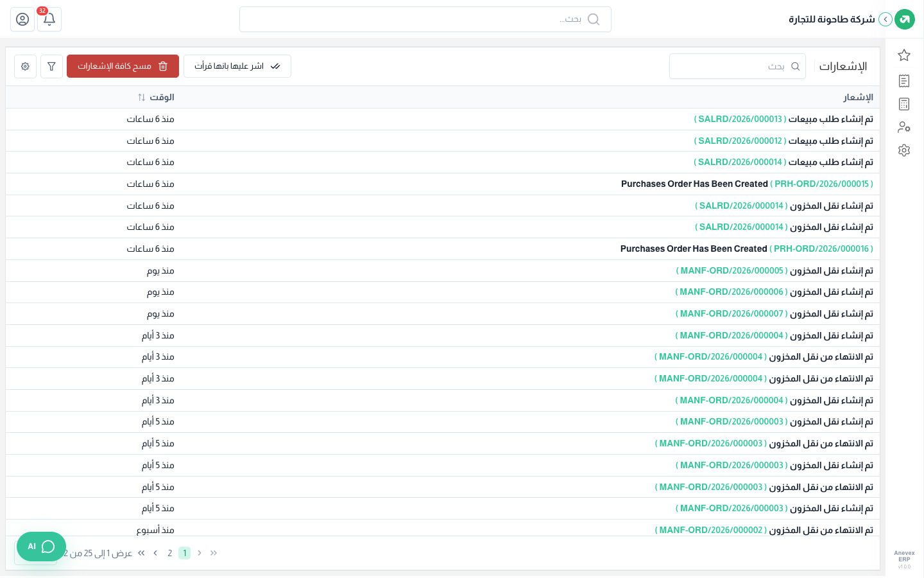This screenshot has width=924, height=578.
Task: Click the top search magnifier icon
Action: 594,19
